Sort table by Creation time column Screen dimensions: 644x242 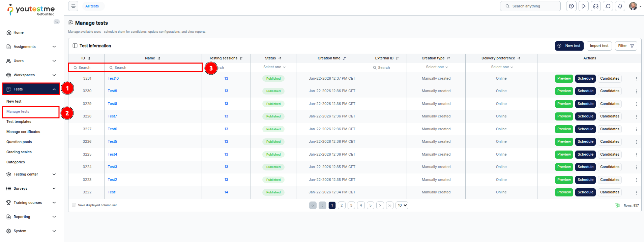344,58
